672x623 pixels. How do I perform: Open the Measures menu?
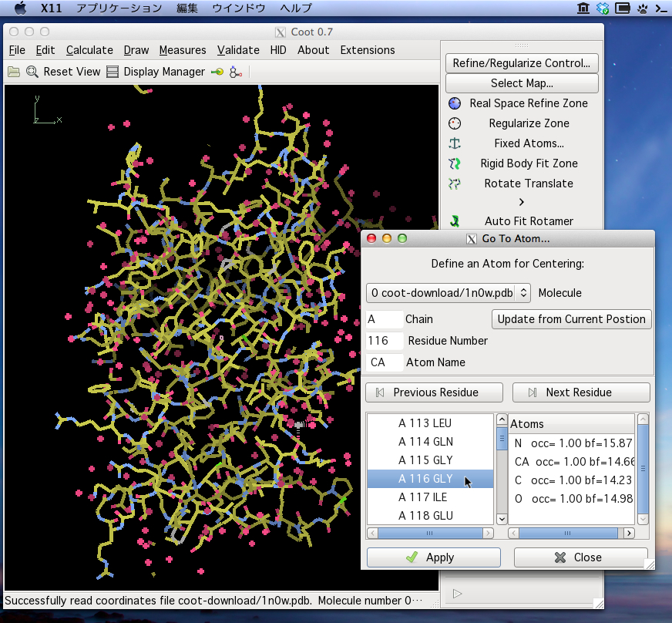point(183,50)
